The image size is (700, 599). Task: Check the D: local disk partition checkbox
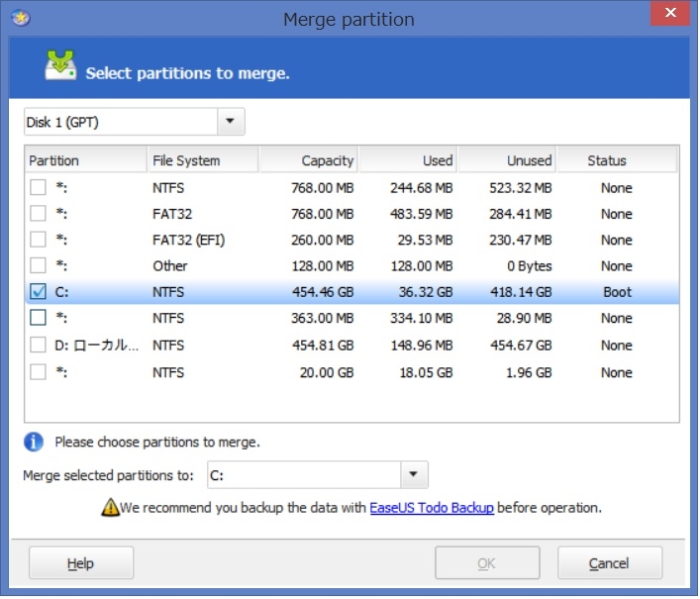pos(38,345)
